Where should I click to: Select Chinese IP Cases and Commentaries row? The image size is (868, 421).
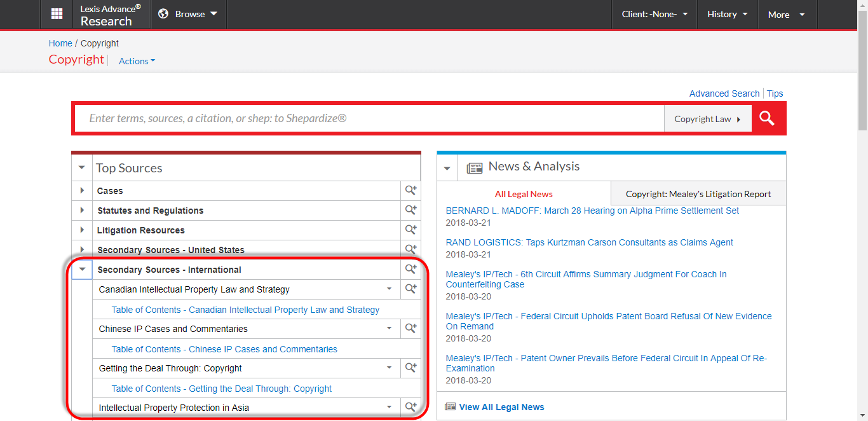(173, 329)
